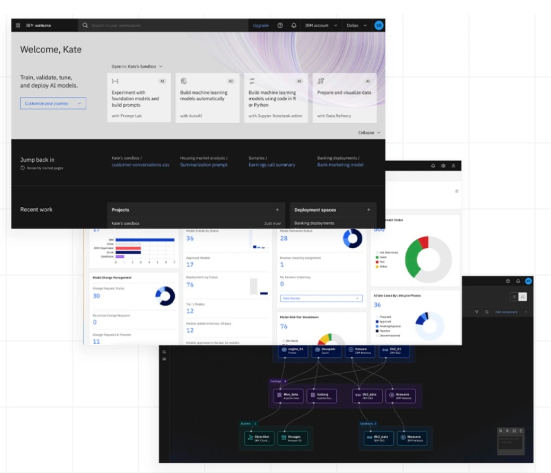
Task: Switch to list view toggle in canvas
Action: (514, 297)
